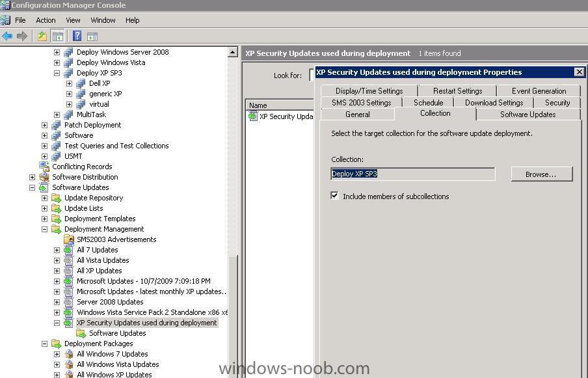Collapse the Deploy XP SP3 node
Image resolution: width=588 pixels, height=378 pixels.
click(x=57, y=73)
